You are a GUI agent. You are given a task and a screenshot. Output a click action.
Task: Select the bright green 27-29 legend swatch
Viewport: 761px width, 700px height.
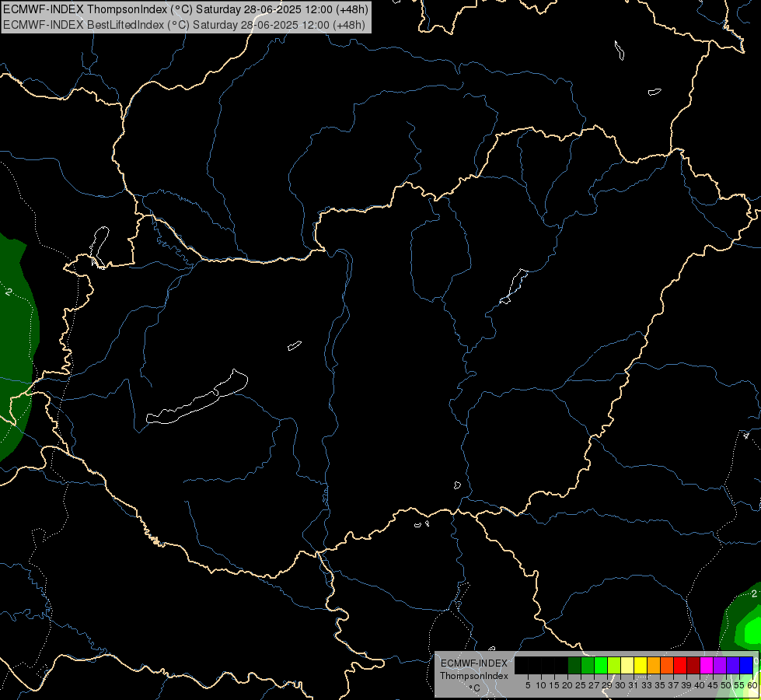click(601, 666)
